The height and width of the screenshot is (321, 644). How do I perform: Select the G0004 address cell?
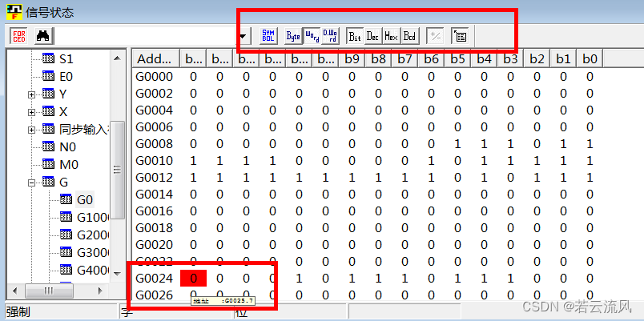point(155,110)
